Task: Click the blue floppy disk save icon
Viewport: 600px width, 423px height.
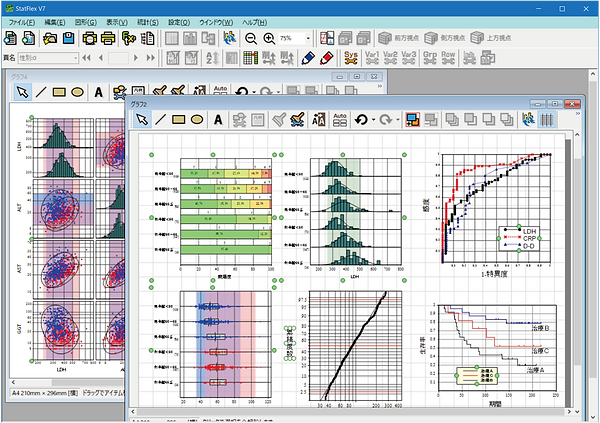Action: (x=68, y=38)
